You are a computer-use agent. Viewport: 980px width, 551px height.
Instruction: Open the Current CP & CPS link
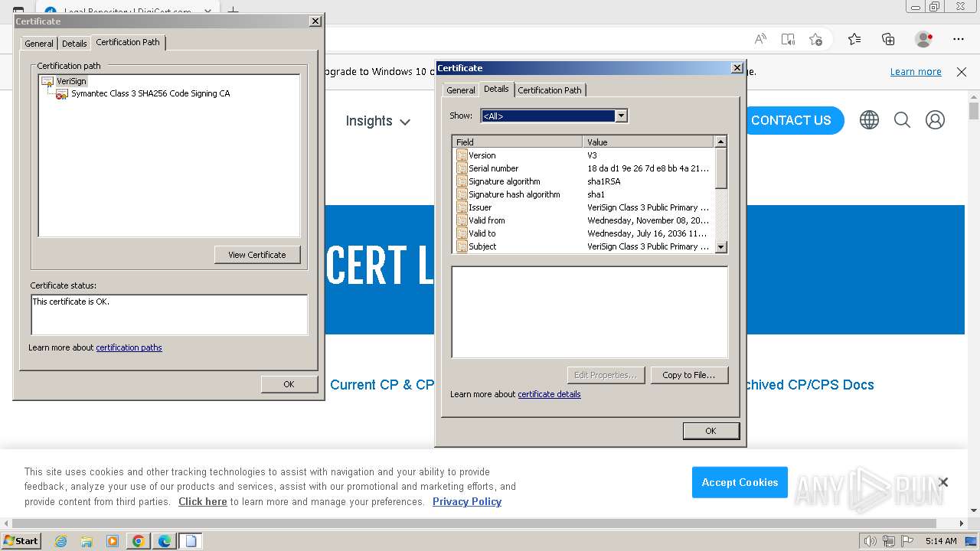click(382, 385)
